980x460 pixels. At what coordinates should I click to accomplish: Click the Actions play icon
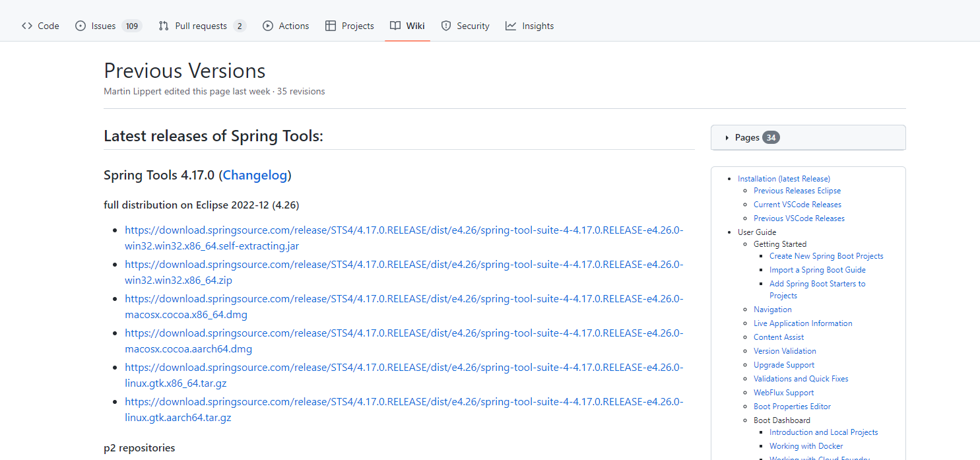pyautogui.click(x=268, y=26)
